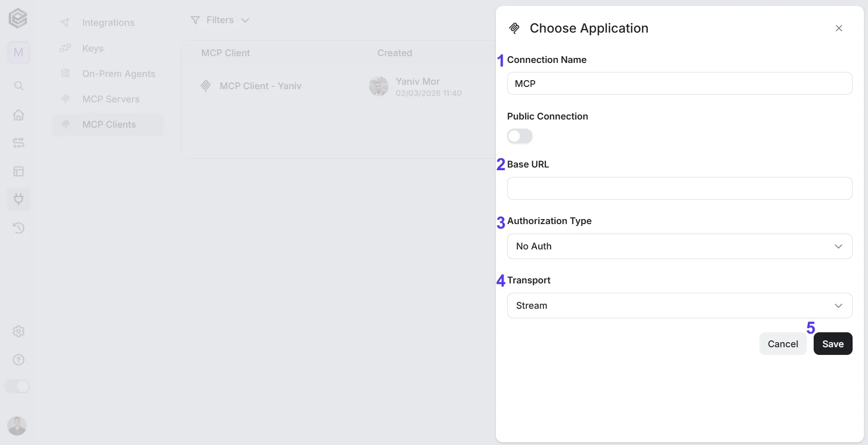Screen dimensions: 868x445
Task: Click the MCP Client - Yaniv row icon
Action: pos(206,86)
